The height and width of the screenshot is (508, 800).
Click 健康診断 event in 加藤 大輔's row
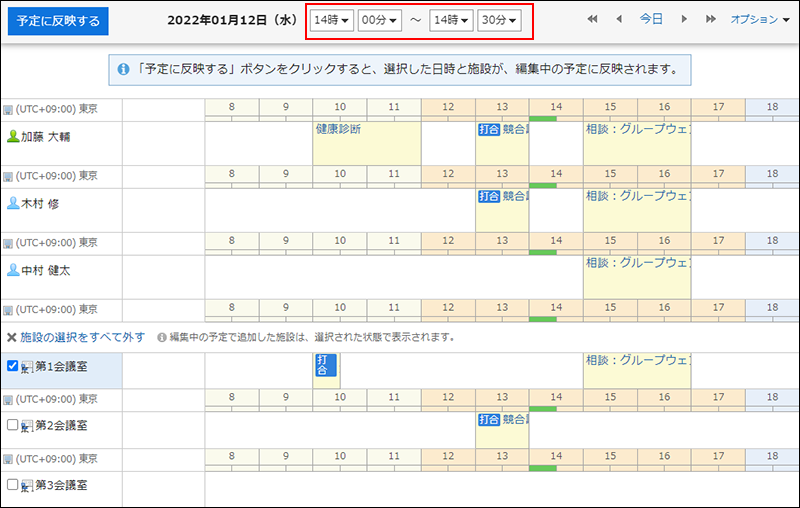[338, 130]
